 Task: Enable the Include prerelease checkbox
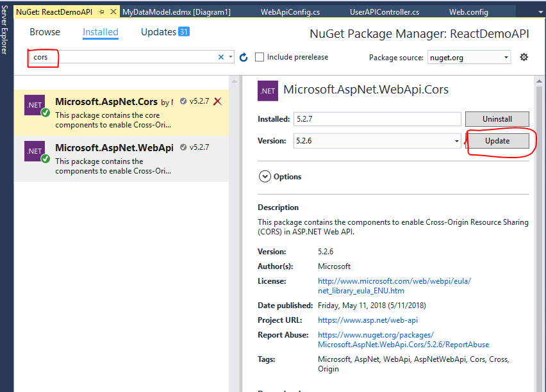click(x=260, y=57)
